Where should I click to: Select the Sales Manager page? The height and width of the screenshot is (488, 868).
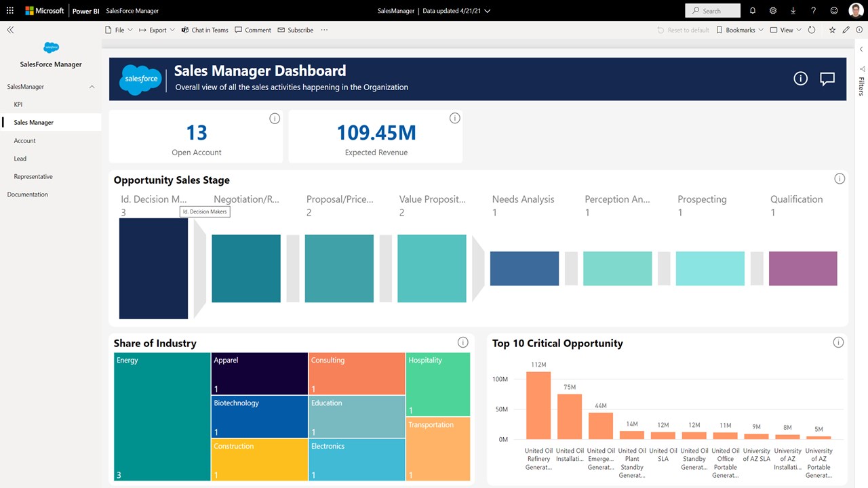click(51, 123)
